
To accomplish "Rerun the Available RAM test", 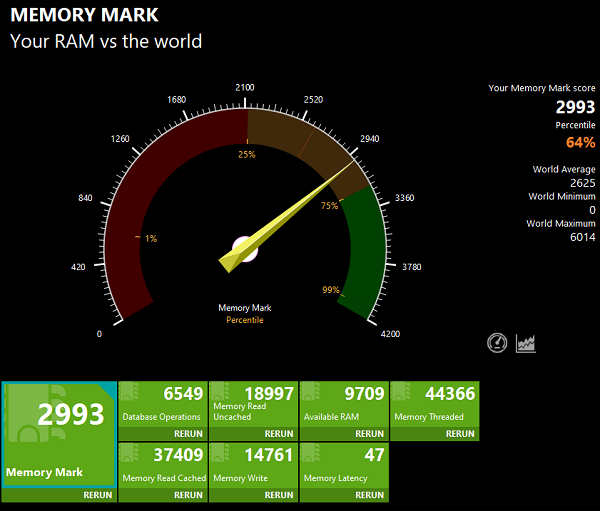I will pos(369,434).
